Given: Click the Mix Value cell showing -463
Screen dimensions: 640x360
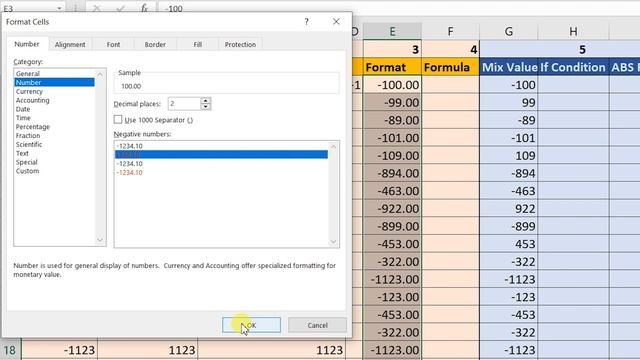Looking at the screenshot, I should [509, 191].
